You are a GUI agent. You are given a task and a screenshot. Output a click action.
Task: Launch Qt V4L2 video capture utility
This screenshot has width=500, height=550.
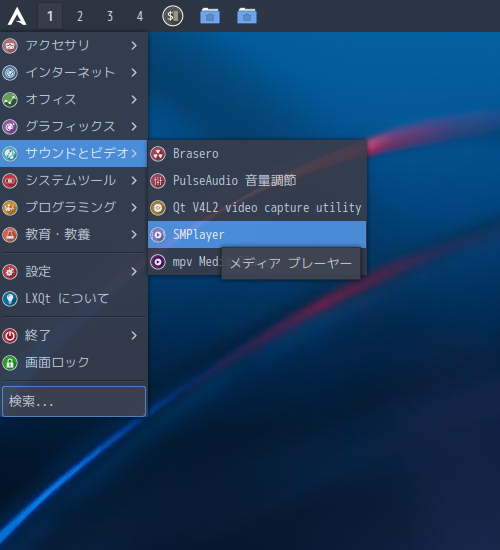[257, 208]
